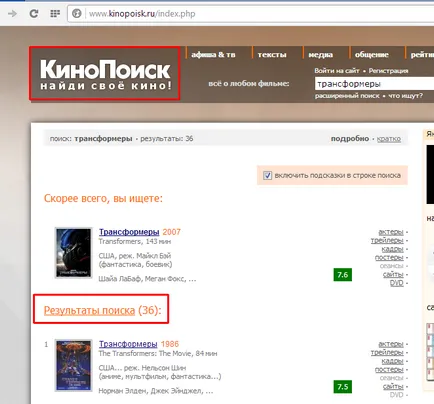Screen dimensions: 434x404
Task: Click 'поиск: трансформеры' results summary text
Action: (x=91, y=139)
